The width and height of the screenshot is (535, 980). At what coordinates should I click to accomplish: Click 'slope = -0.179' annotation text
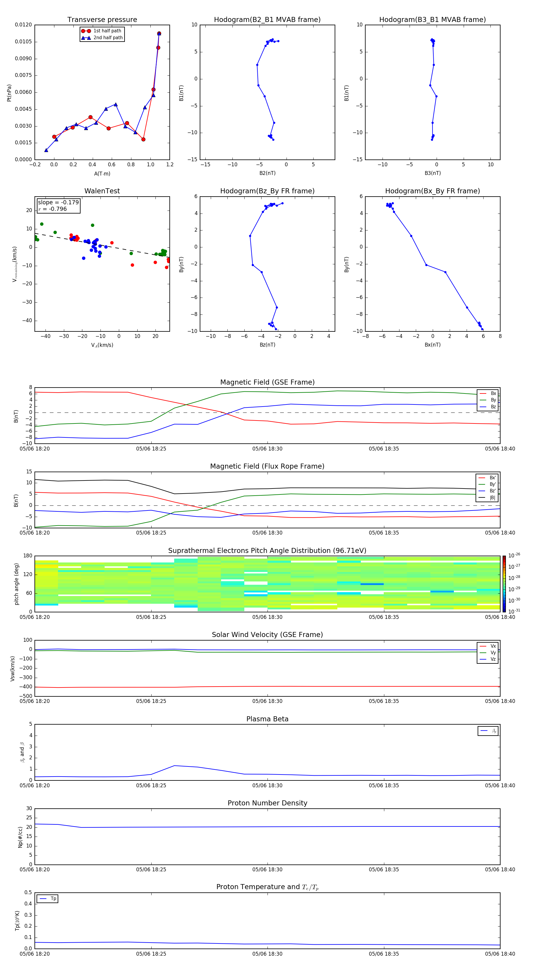pyautogui.click(x=58, y=203)
